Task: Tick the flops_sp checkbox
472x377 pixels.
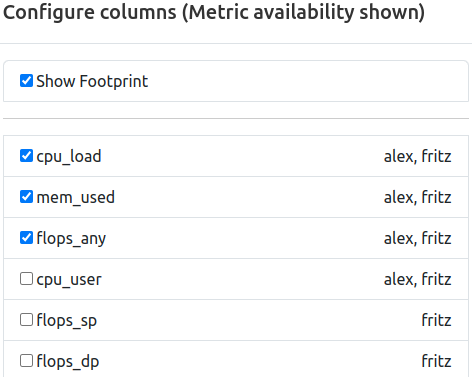Action: 26,320
